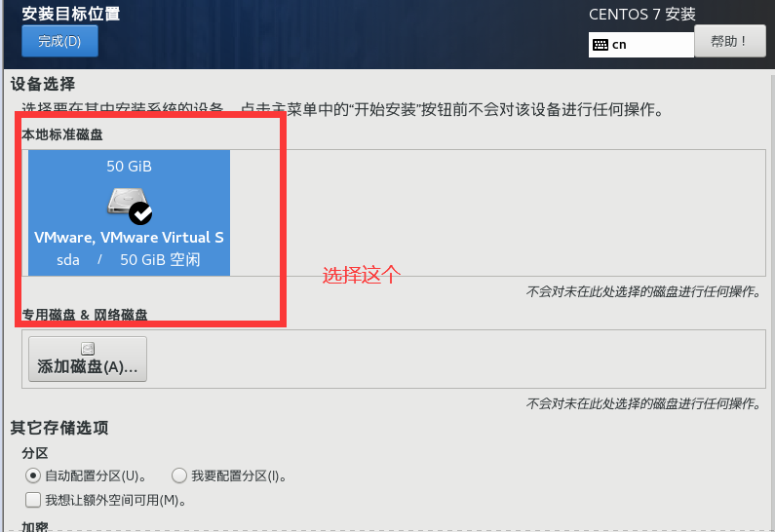Click the checkmark badge on the VMware disk

[x=140, y=213]
